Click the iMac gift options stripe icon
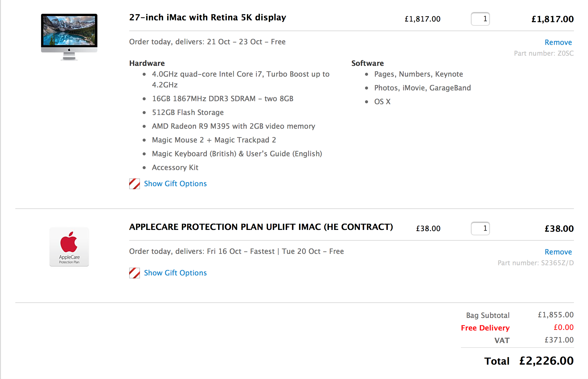Image resolution: width=588 pixels, height=379 pixels. tap(134, 184)
